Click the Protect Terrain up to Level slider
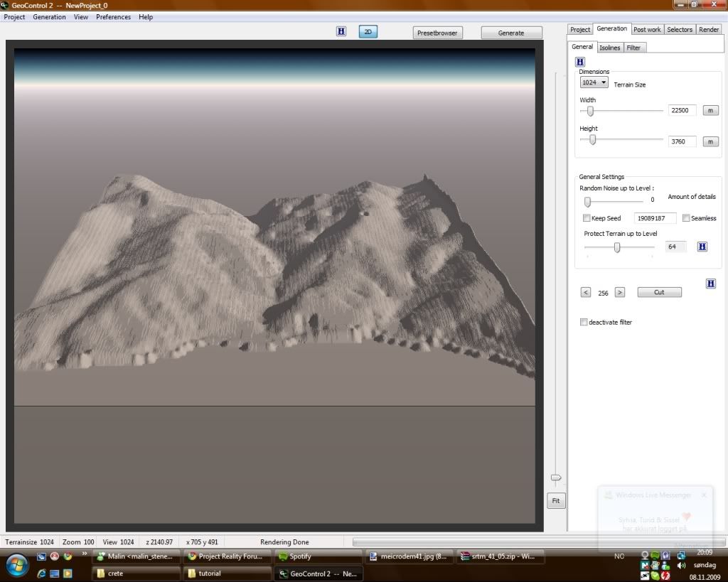Image resolution: width=728 pixels, height=582 pixels. pyautogui.click(x=617, y=247)
